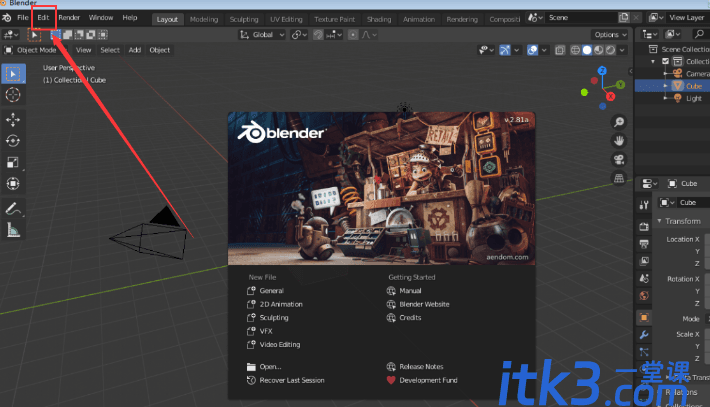Click the outliner search magnifier icon
Screen dimensions: 710x407
(x=699, y=34)
